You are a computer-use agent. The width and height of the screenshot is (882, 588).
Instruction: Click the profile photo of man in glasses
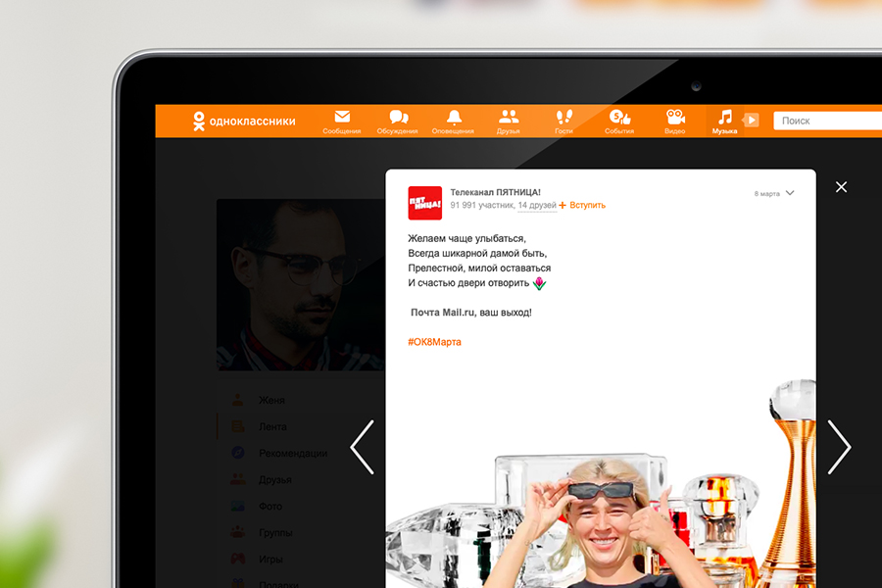point(301,285)
